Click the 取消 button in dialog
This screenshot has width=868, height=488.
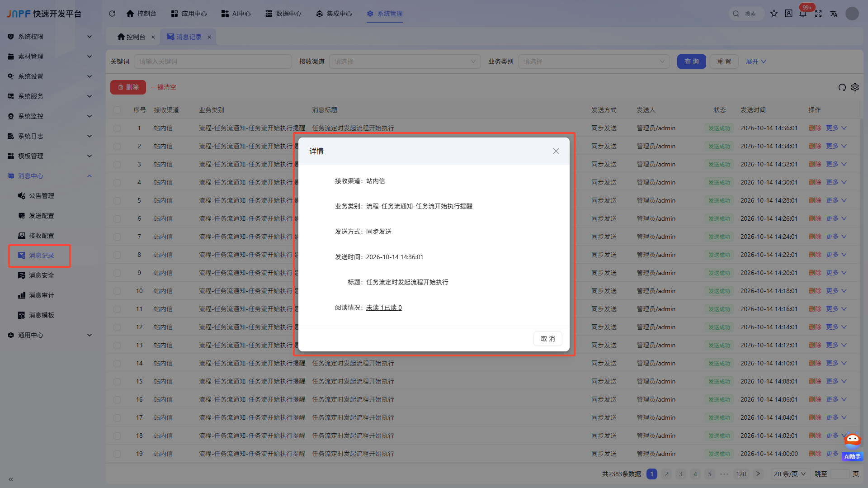tap(548, 339)
